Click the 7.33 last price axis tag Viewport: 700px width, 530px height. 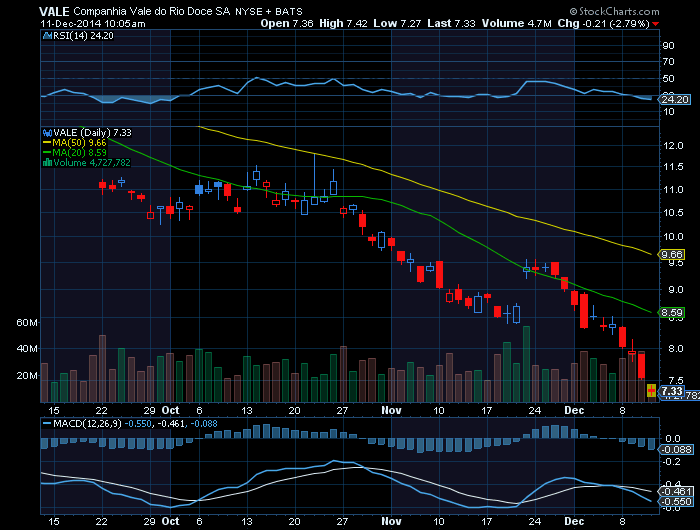(x=671, y=392)
